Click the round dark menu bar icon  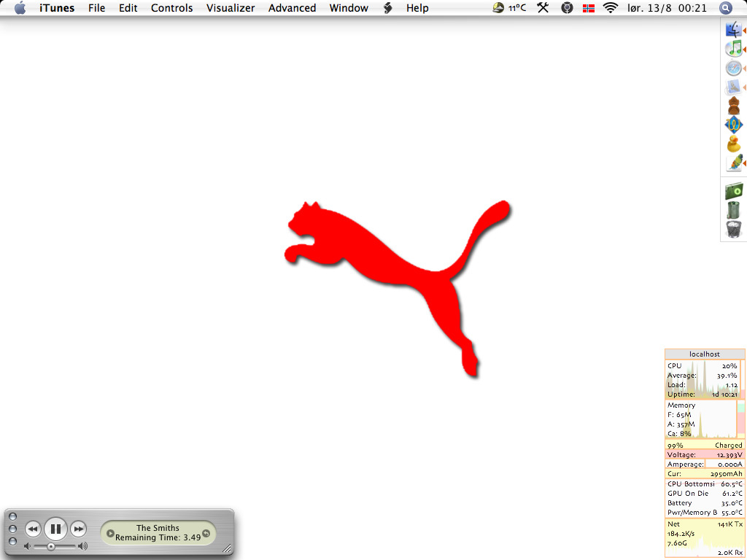(x=567, y=7)
